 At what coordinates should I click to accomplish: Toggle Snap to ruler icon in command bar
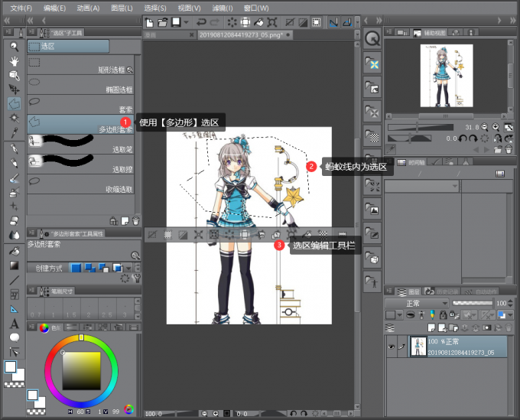tap(333, 22)
